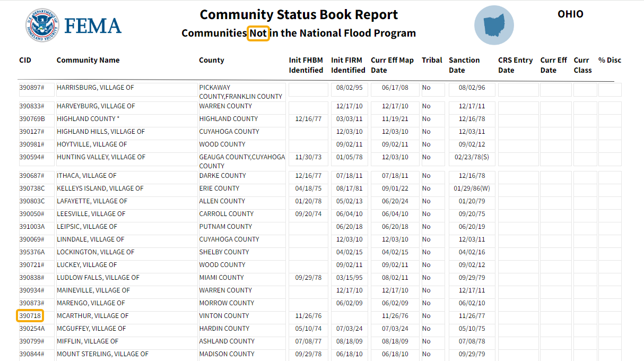Select the KELLEYS ISLAND, VILLAGE OF cell

100,188
